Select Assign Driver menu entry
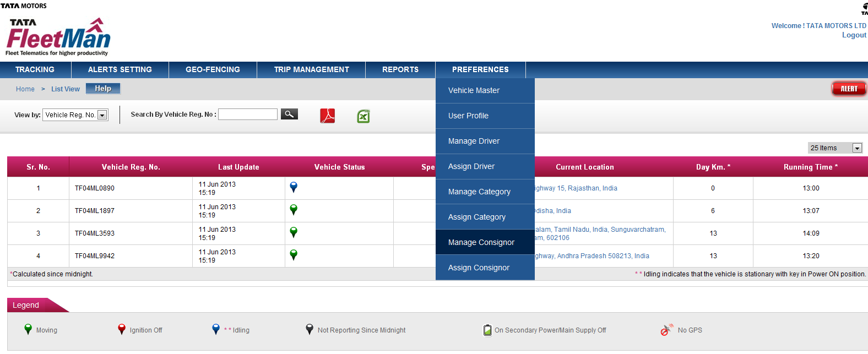 [x=485, y=166]
